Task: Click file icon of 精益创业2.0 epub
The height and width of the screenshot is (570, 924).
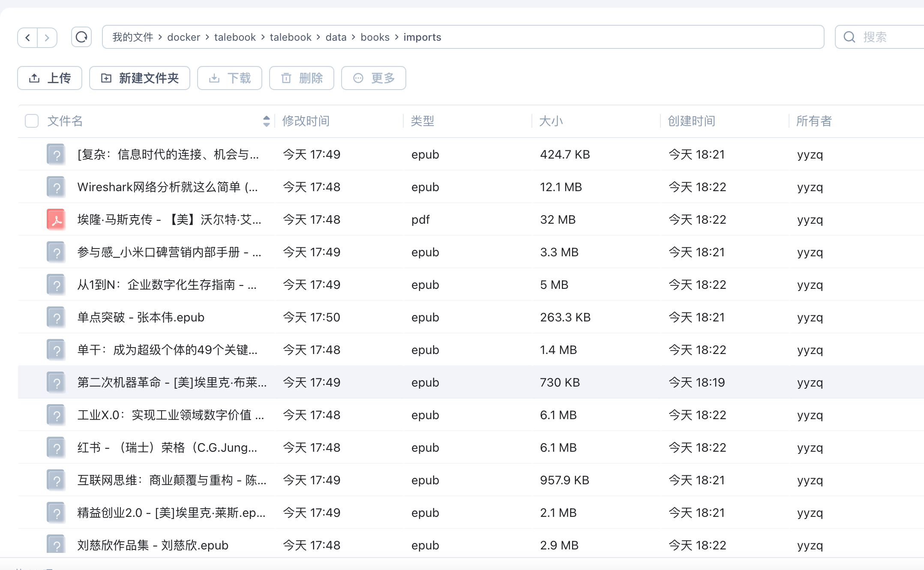Action: coord(56,513)
